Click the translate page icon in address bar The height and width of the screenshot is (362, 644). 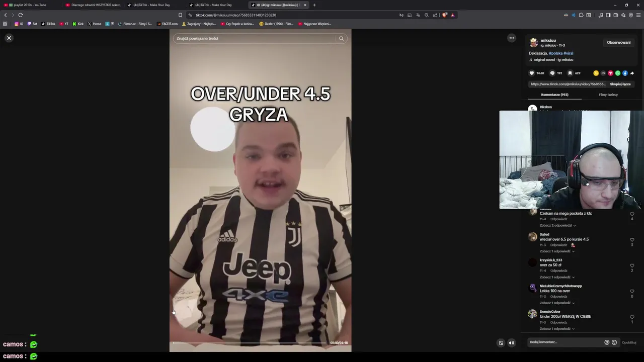(x=418, y=15)
